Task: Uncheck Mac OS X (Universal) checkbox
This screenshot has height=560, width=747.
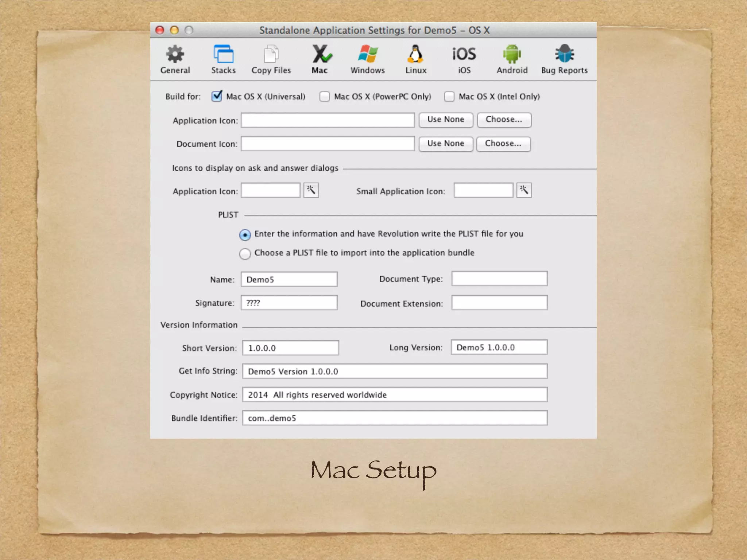Action: 217,96
